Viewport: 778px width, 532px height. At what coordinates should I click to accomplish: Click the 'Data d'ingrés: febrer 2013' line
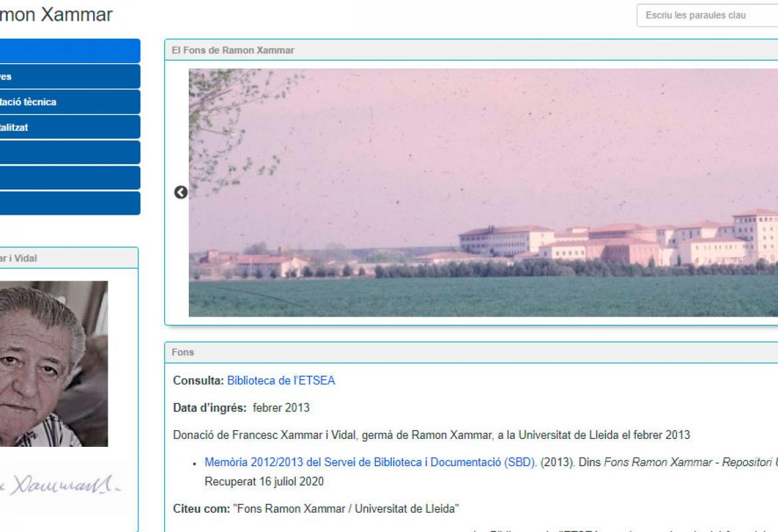coord(241,408)
